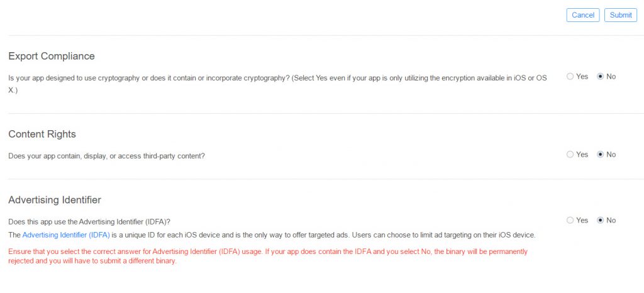Select Yes radio for Export Compliance
This screenshot has width=644, height=293.
pyautogui.click(x=570, y=77)
